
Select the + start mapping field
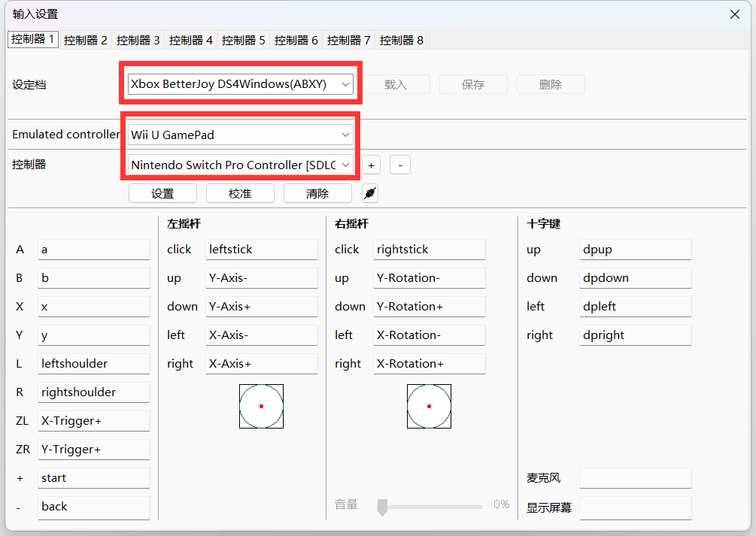click(x=94, y=478)
